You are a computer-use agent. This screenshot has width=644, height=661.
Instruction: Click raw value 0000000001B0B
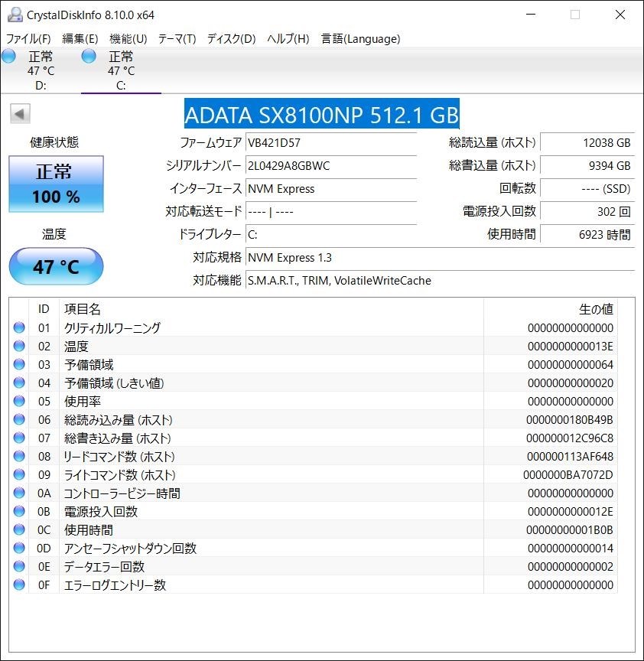pyautogui.click(x=569, y=530)
